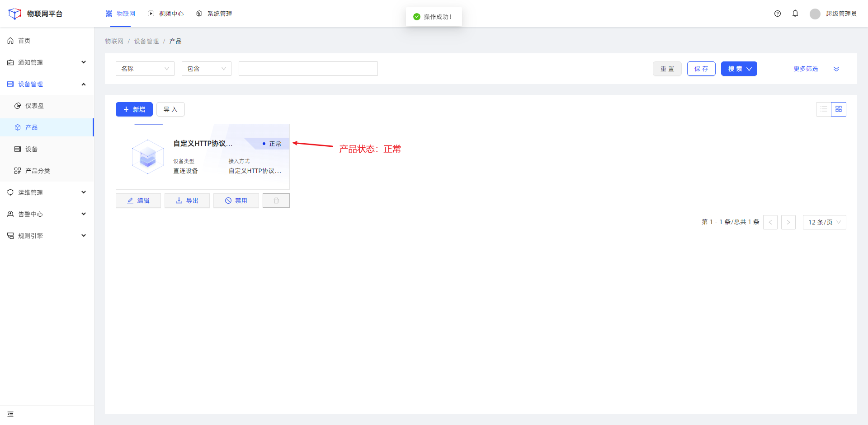This screenshot has width=868, height=425.
Task: Go to next page arrow
Action: click(788, 222)
